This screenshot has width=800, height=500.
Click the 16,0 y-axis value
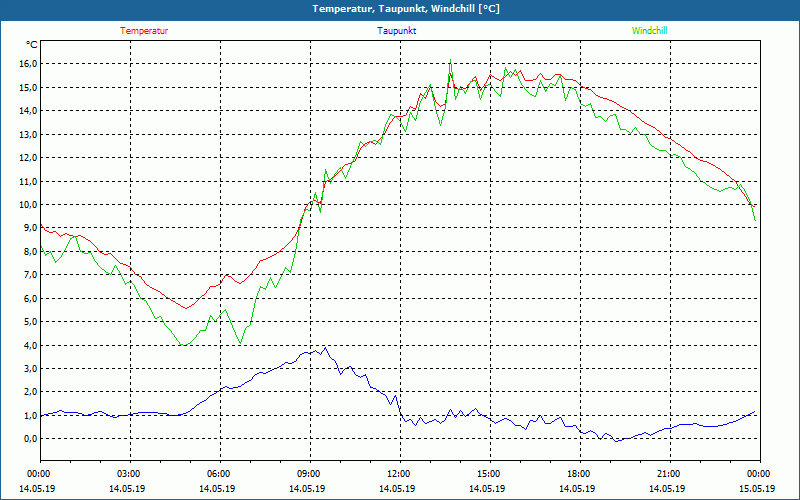tap(29, 64)
